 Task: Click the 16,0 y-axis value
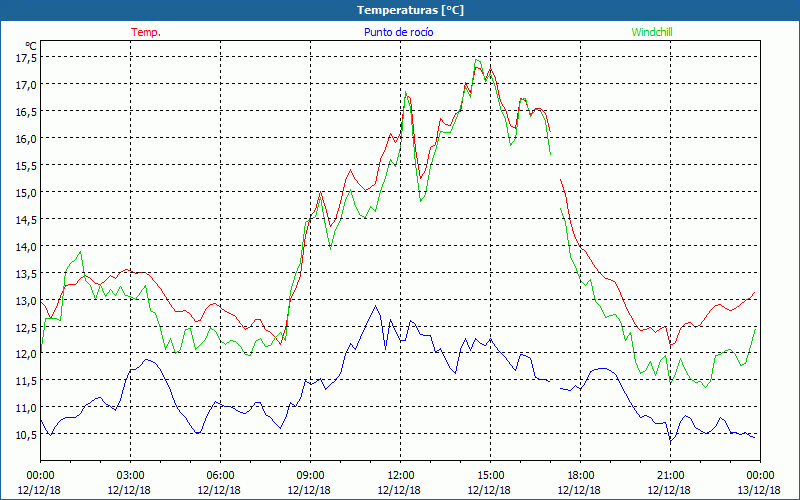27,139
